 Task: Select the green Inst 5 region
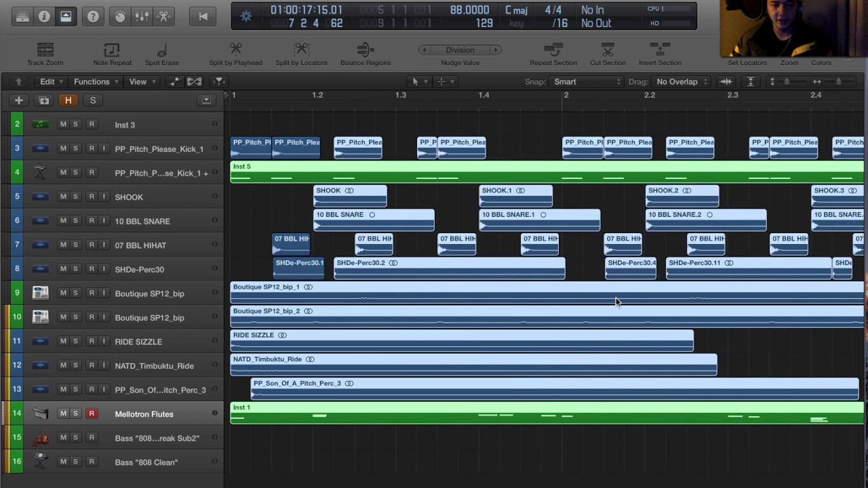tap(547, 171)
